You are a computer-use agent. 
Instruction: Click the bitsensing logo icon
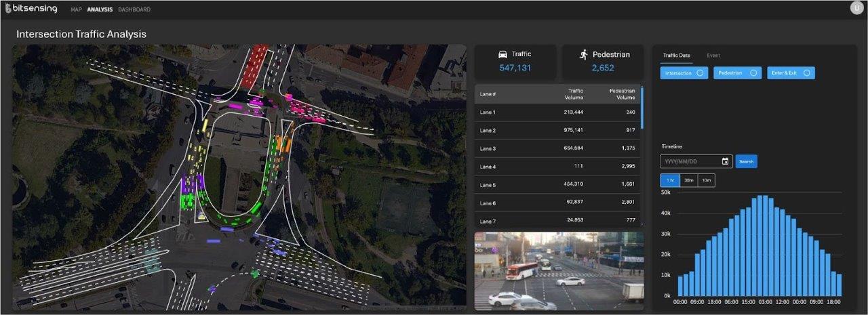pyautogui.click(x=9, y=9)
